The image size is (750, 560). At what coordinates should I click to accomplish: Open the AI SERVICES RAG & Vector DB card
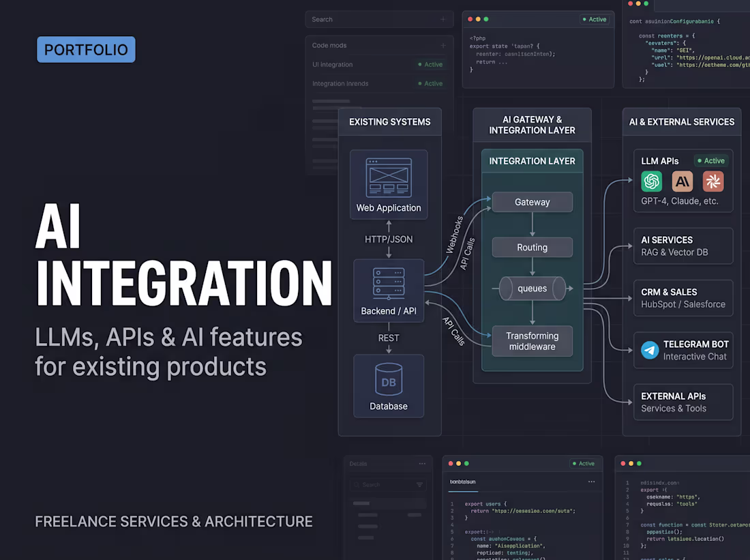point(683,246)
